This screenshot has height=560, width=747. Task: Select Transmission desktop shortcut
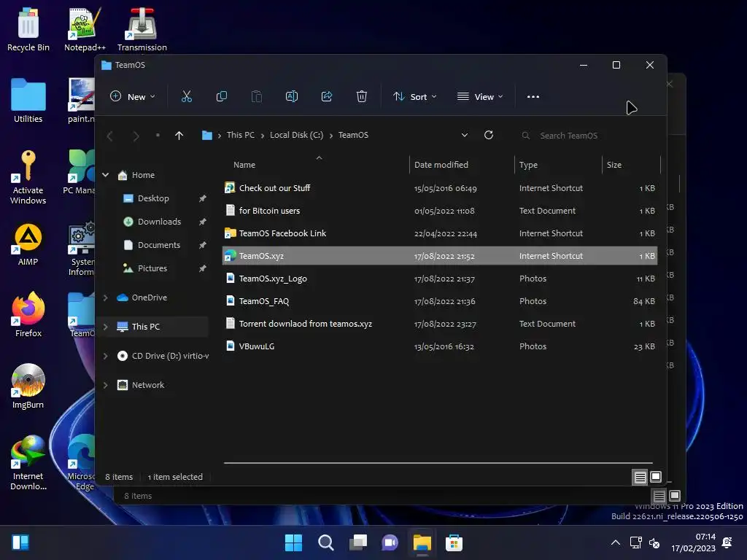(x=142, y=29)
